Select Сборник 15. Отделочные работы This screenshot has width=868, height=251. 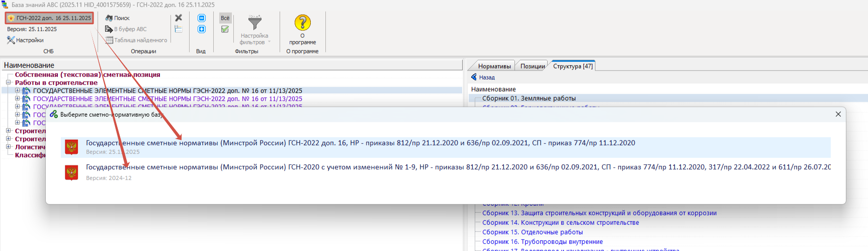point(533,232)
